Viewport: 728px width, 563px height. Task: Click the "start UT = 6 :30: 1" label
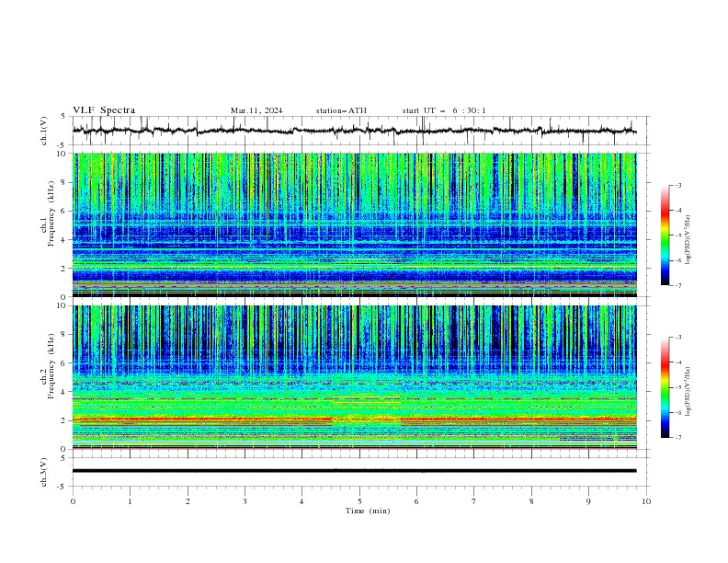(x=444, y=110)
